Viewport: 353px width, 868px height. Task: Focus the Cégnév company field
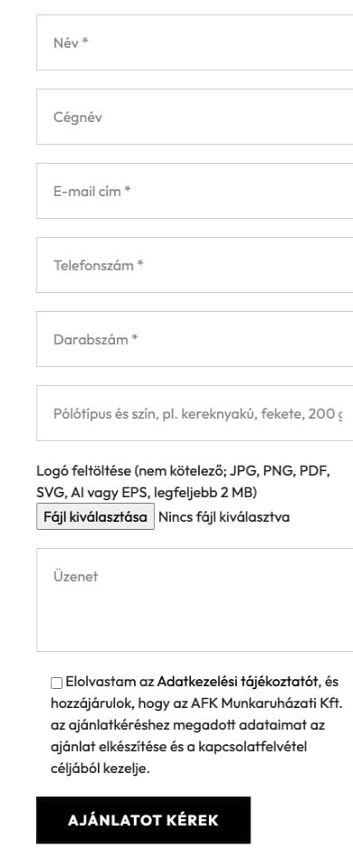coord(195,117)
